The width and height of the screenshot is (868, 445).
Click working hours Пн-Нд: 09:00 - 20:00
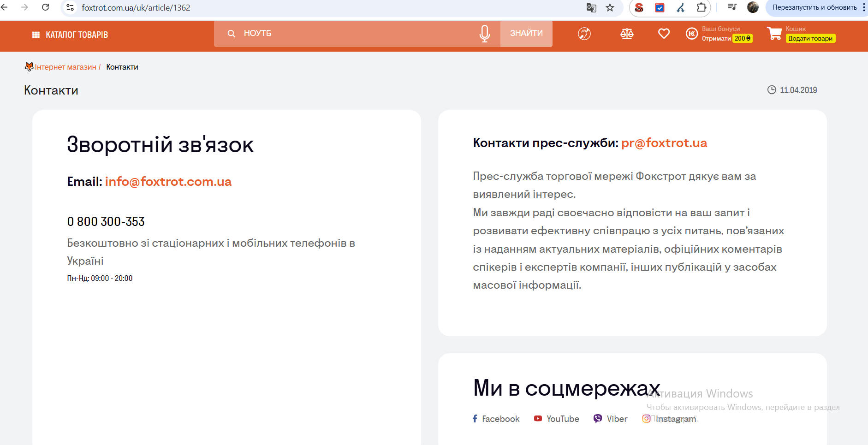100,279
